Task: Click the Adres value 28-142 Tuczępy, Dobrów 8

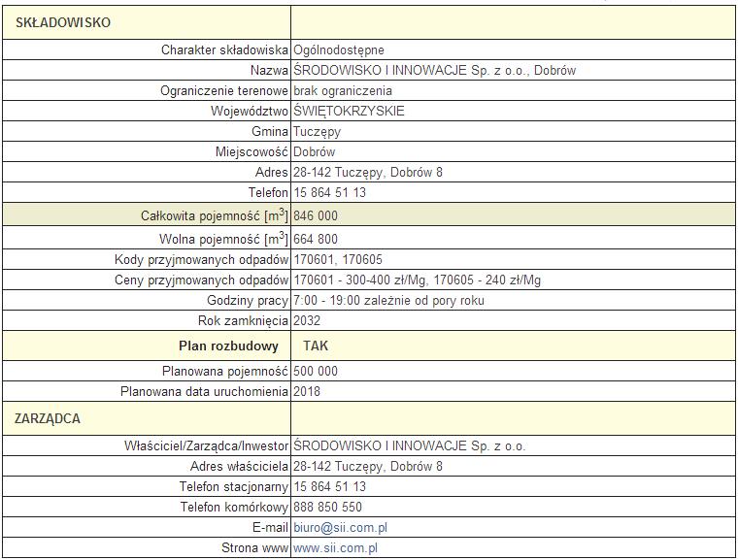Action: coord(368,172)
